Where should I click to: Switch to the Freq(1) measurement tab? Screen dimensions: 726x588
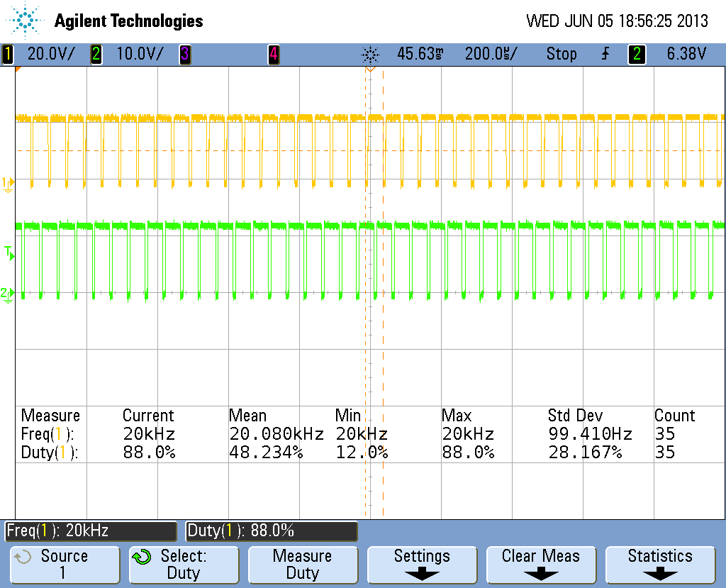[x=90, y=531]
